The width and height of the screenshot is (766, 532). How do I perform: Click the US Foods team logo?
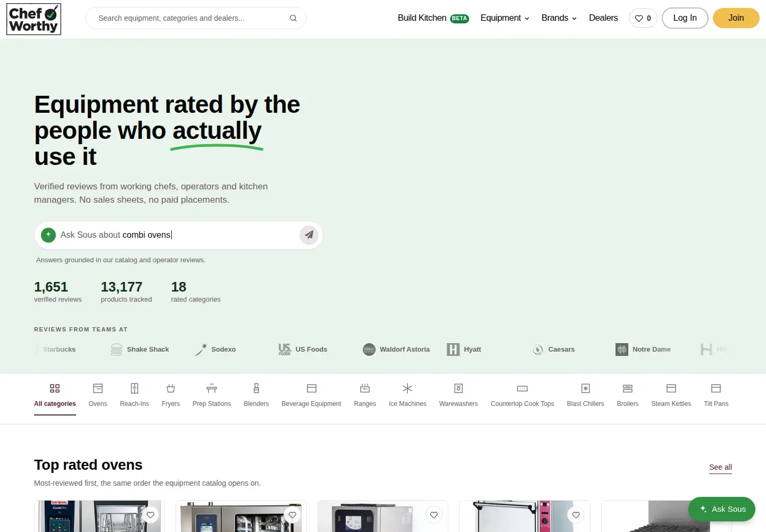pyautogui.click(x=303, y=350)
